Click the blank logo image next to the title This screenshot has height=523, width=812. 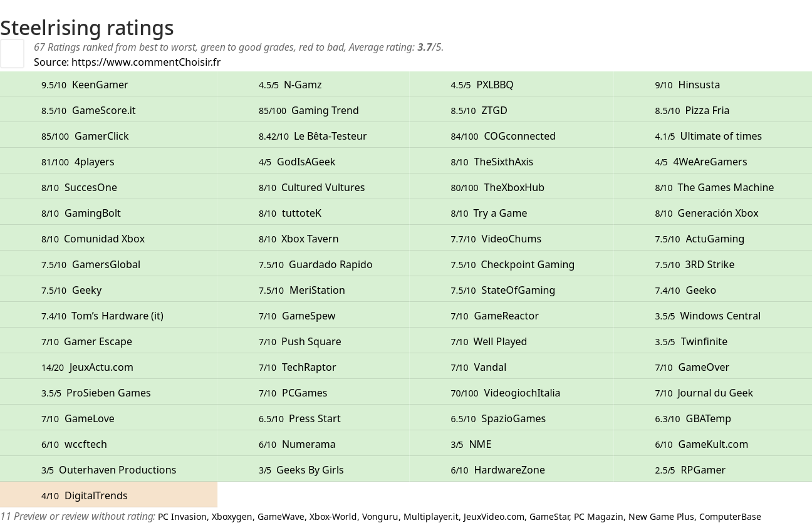[x=12, y=53]
